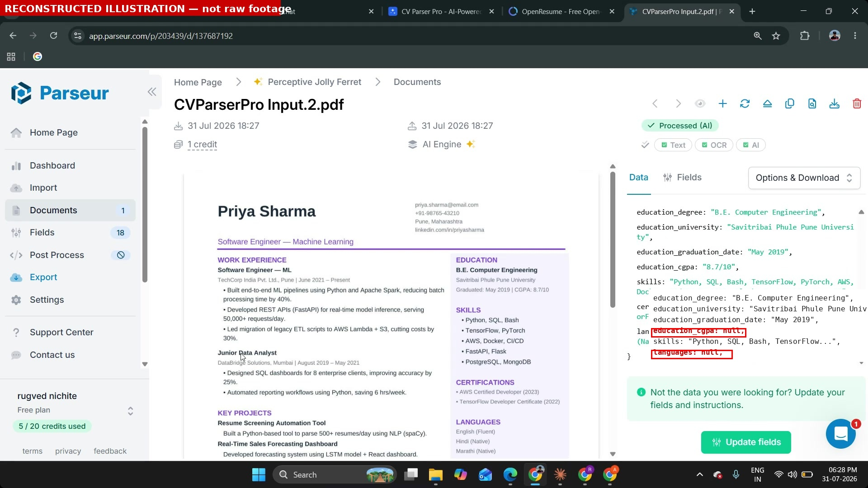The height and width of the screenshot is (488, 868).
Task: Click the Update fields button
Action: click(746, 442)
